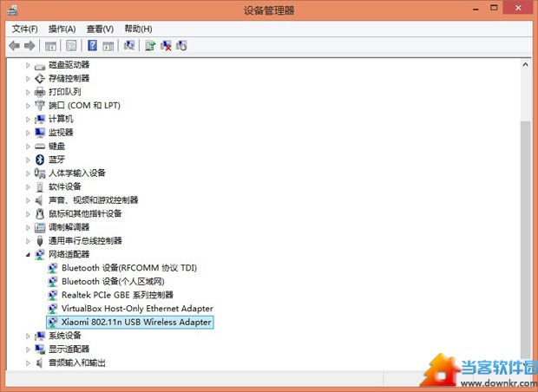
Task: Open Properties via toolbar icon
Action: tap(71, 46)
